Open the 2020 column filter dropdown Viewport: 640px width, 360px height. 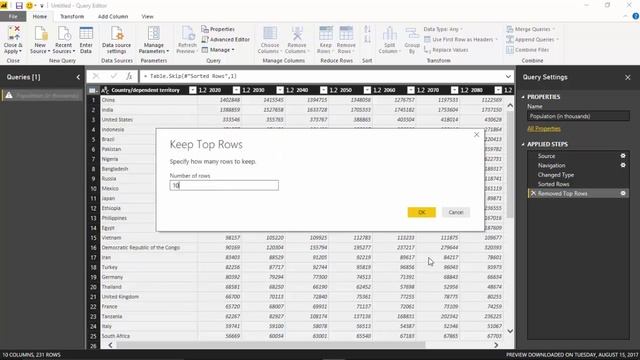pyautogui.click(x=236, y=90)
